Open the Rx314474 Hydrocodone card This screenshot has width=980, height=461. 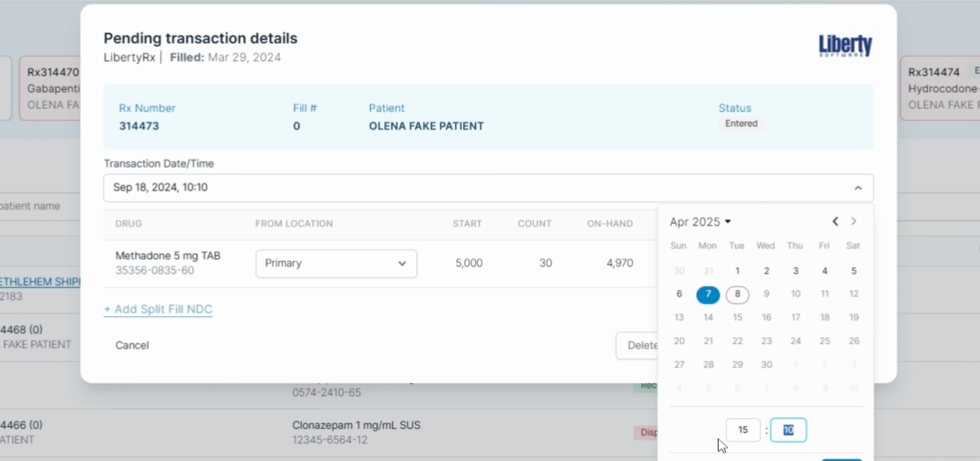[940, 88]
